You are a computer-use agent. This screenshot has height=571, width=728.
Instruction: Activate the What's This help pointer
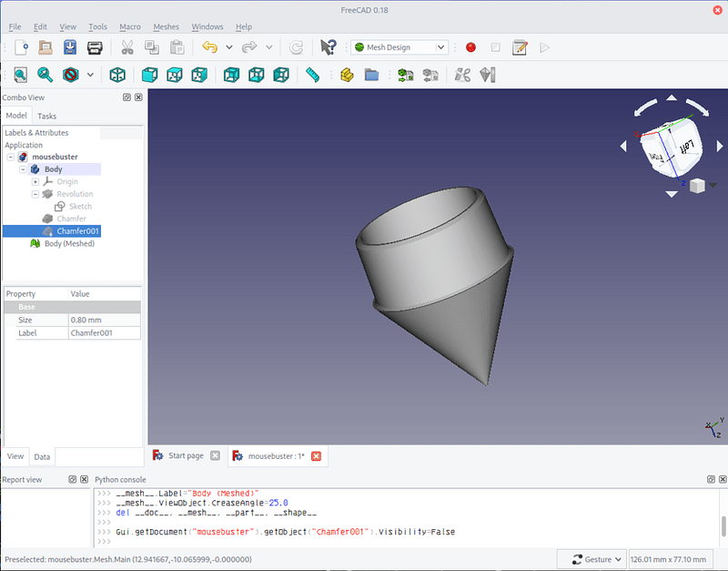coord(329,47)
